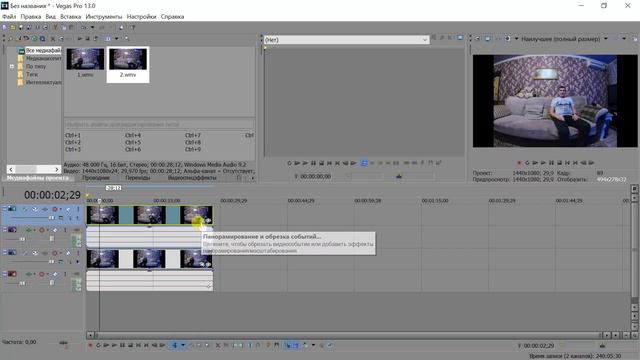Pause playback in the video preview window
The image size is (640, 360).
pyautogui.click(x=551, y=162)
